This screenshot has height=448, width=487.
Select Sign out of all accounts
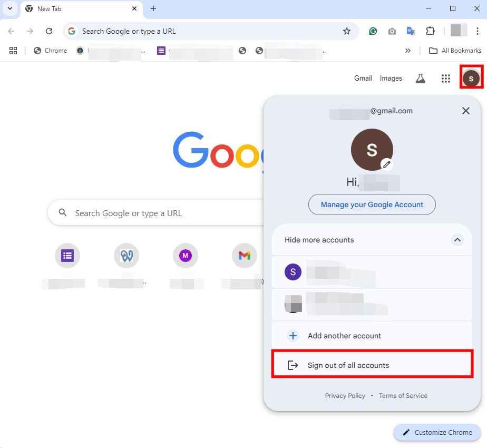point(348,365)
